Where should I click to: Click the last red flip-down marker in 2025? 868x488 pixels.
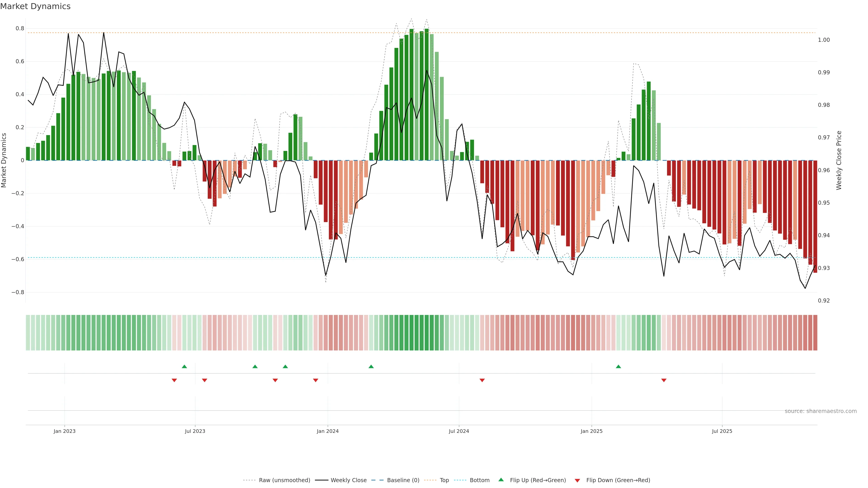664,380
